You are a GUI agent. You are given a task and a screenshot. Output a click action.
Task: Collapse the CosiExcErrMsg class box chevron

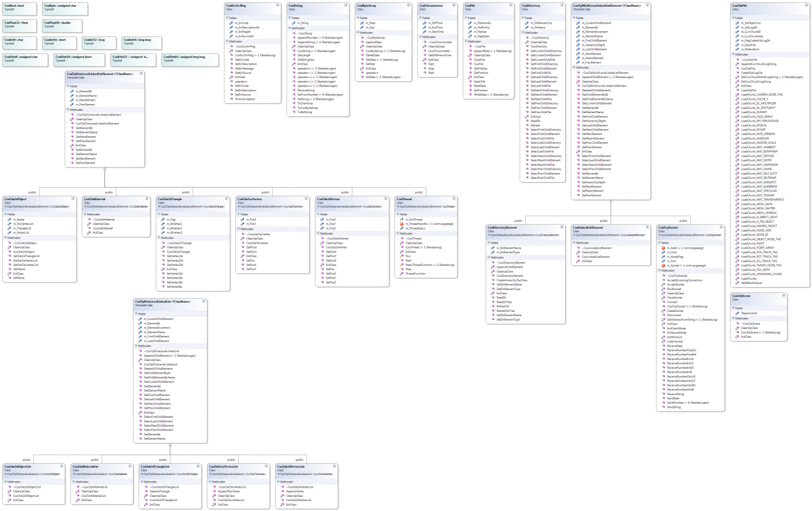click(x=278, y=5)
